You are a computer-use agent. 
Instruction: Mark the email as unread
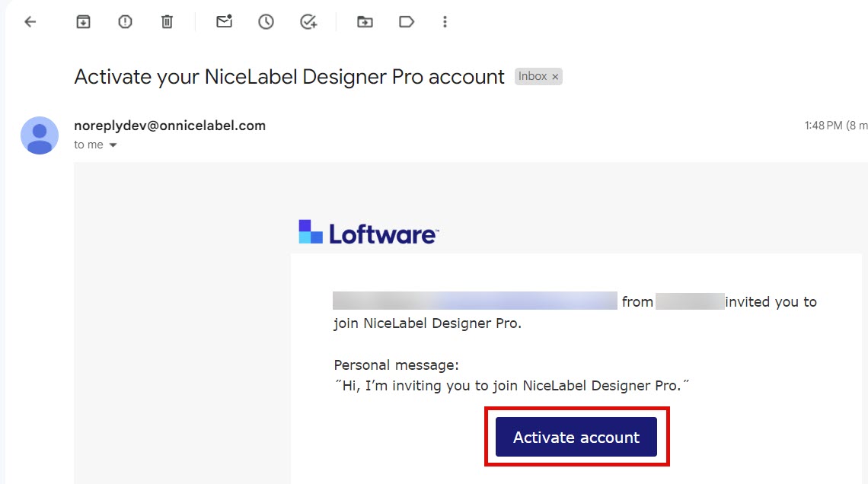224,22
